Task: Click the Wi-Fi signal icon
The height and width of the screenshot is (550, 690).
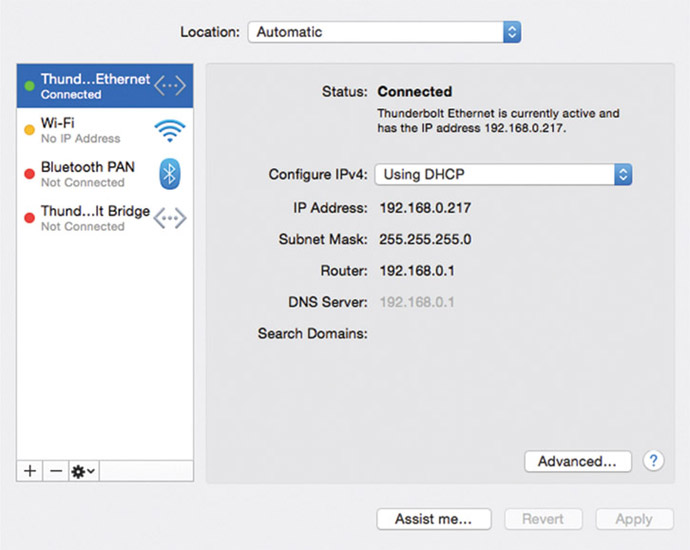Action: 170,130
